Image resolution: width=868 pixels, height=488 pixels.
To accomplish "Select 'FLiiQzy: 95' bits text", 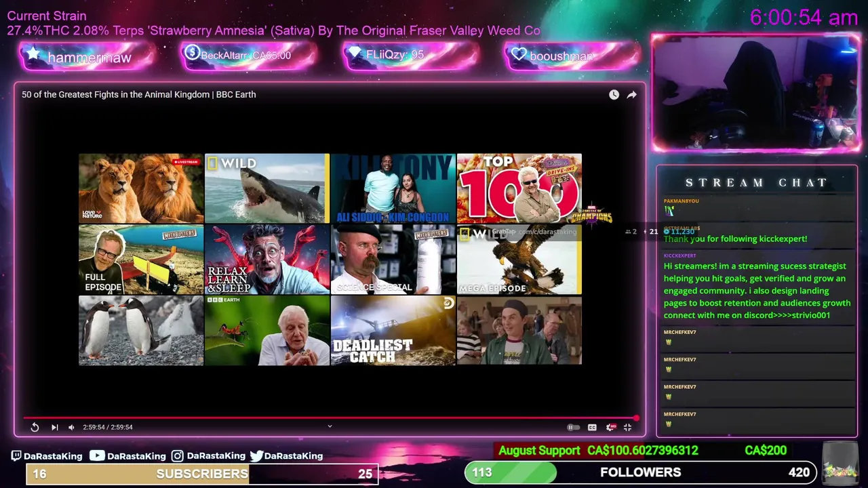I will point(395,55).
